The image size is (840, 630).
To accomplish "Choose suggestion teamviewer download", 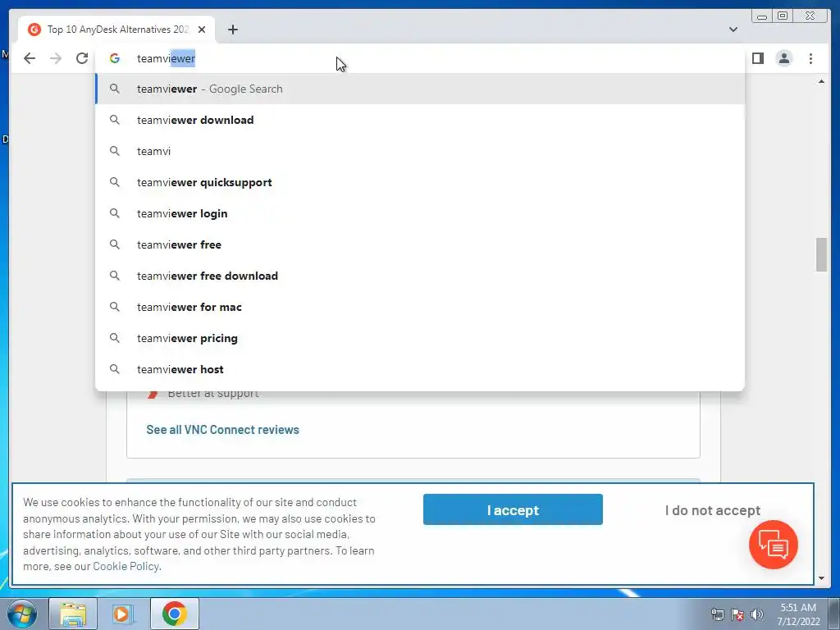I will [x=420, y=120].
